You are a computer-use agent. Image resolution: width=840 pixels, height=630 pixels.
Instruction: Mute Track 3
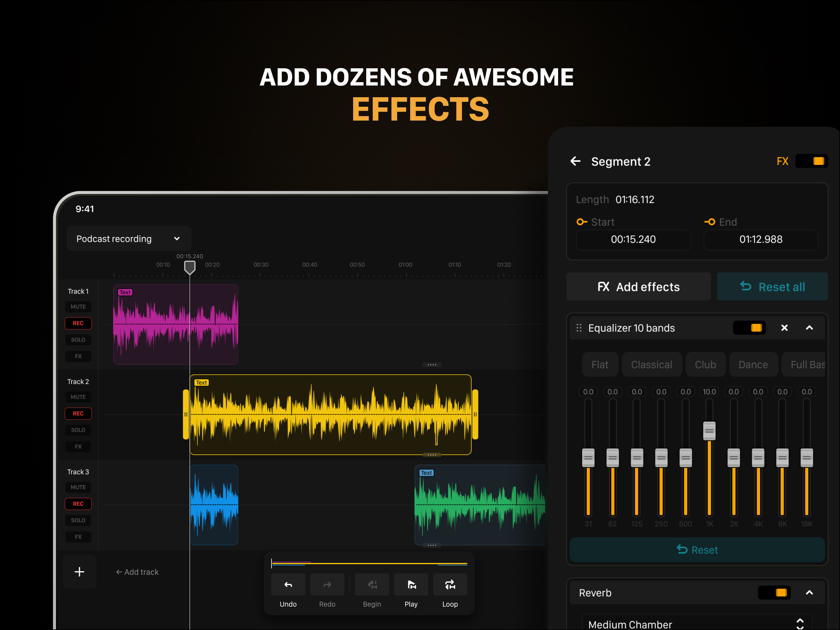78,487
